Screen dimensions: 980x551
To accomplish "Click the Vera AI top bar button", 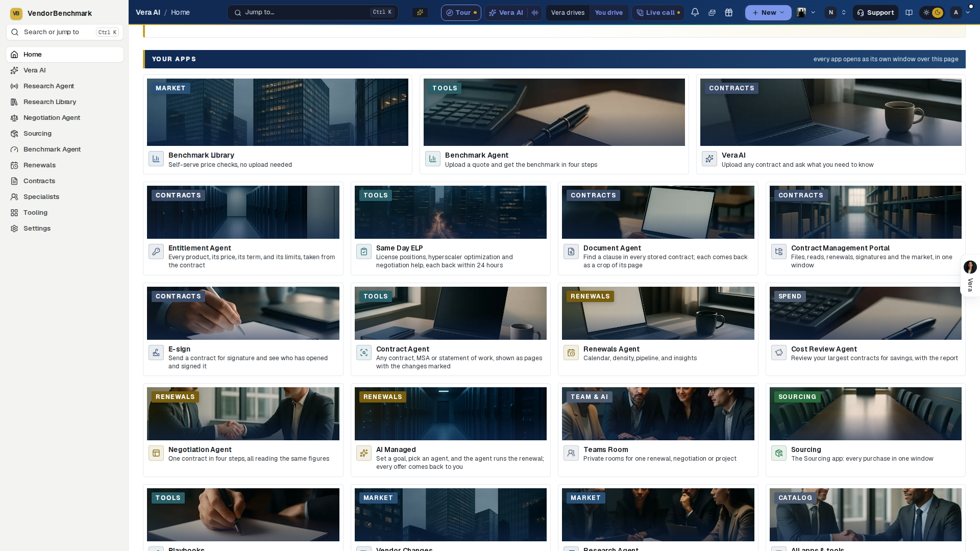I will point(506,12).
